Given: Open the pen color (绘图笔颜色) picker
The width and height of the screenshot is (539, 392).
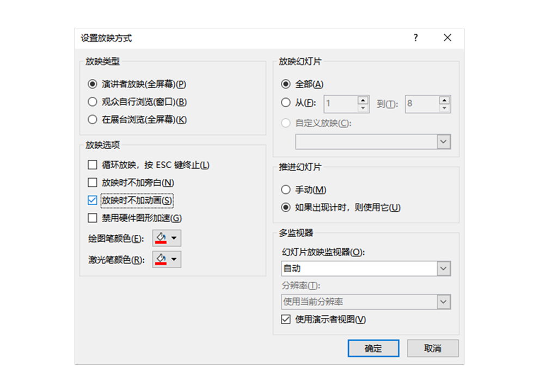Looking at the screenshot, I should pyautogui.click(x=167, y=238).
